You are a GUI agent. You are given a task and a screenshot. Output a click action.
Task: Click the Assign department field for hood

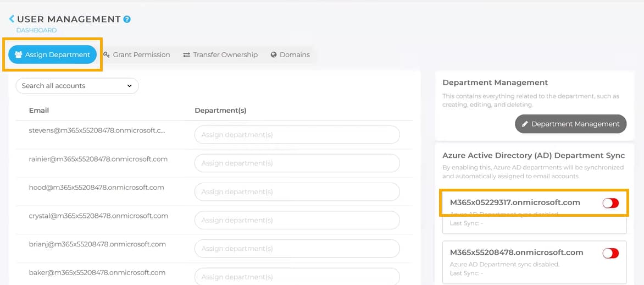pyautogui.click(x=297, y=191)
